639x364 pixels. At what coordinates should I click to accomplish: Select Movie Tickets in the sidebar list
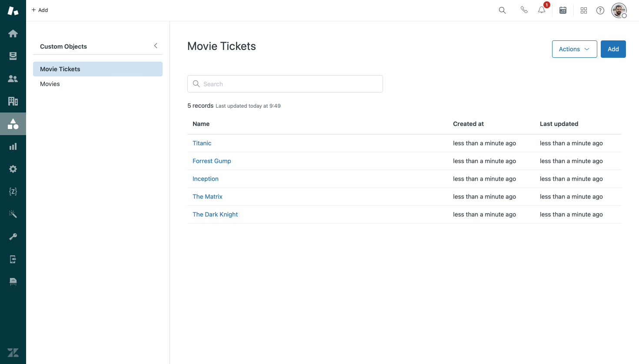click(60, 69)
